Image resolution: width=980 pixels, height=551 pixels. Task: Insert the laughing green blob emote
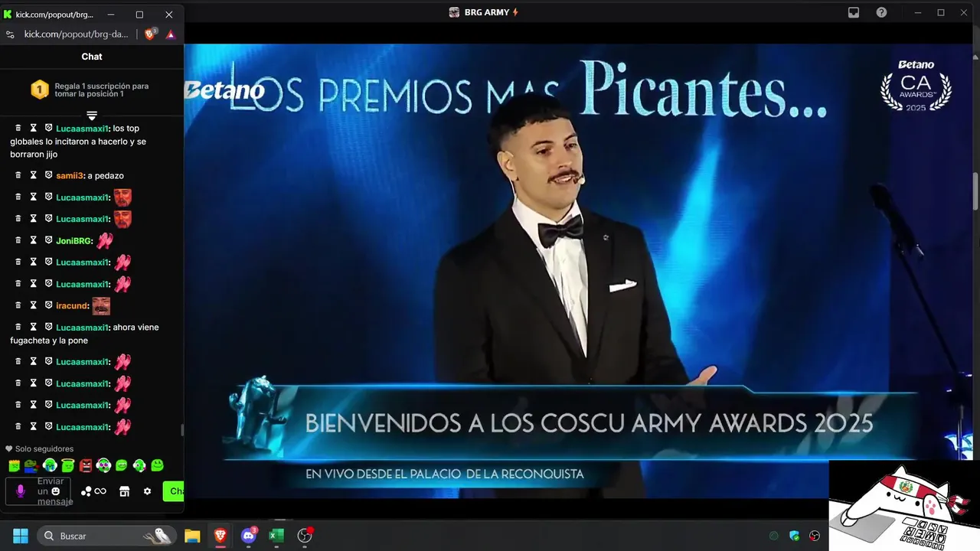(121, 465)
